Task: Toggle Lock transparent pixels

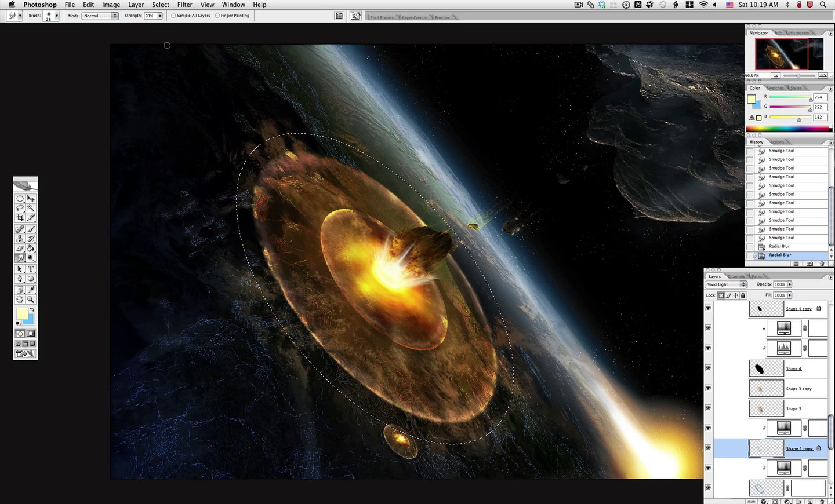Action: [721, 295]
